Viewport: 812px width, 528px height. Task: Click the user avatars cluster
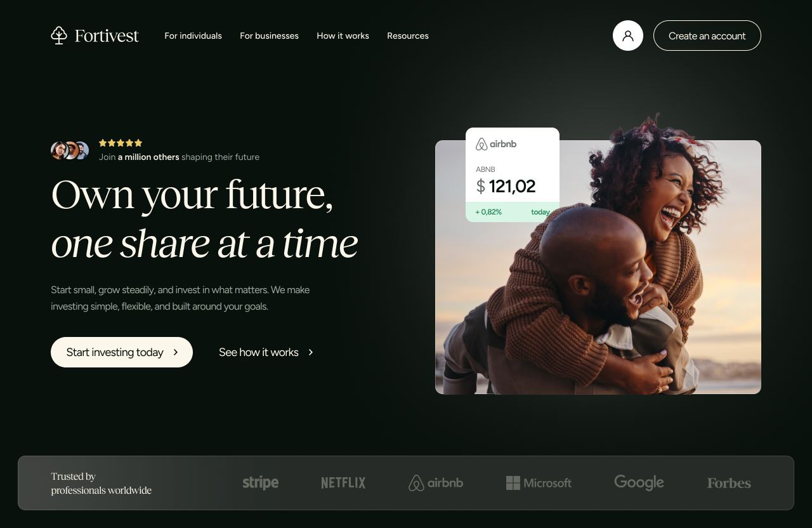point(70,150)
